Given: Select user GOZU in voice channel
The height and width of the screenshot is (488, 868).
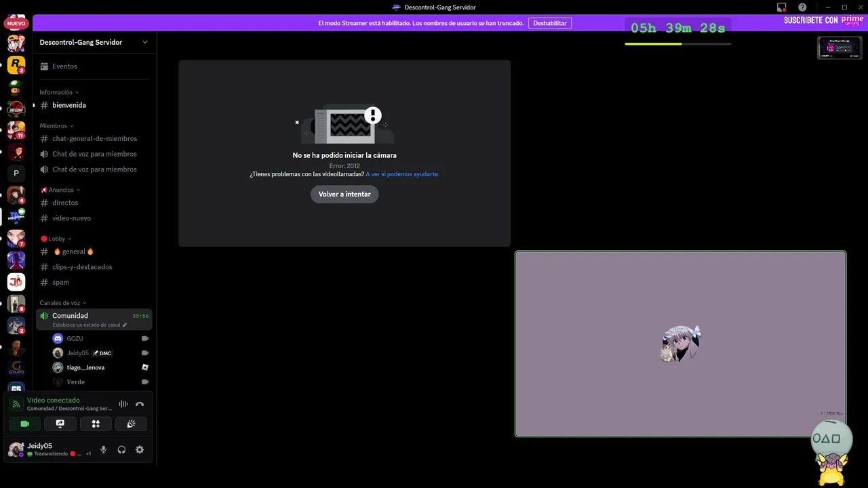Looking at the screenshot, I should [x=101, y=338].
